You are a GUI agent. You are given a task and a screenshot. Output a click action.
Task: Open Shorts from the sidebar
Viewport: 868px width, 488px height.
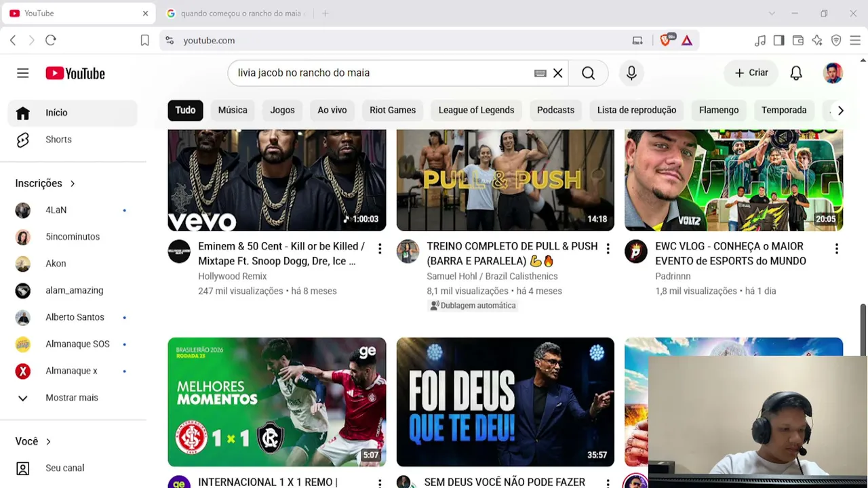pos(73,140)
